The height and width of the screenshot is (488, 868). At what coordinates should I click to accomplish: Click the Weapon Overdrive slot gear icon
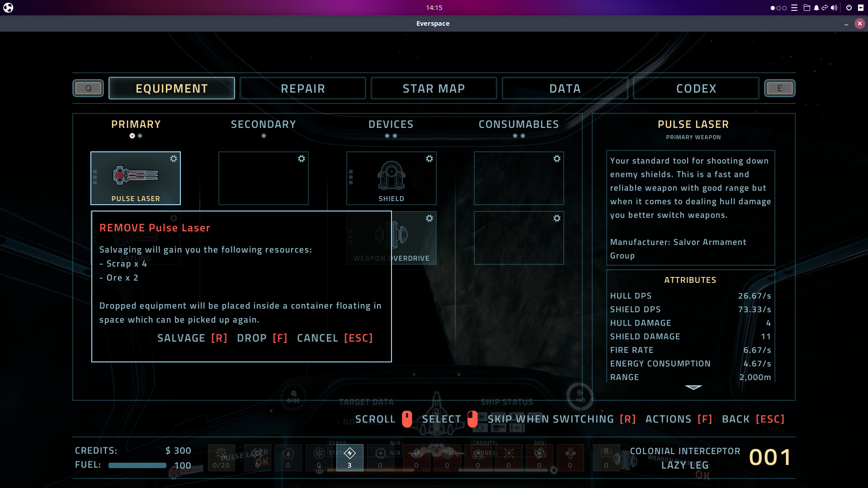(429, 218)
